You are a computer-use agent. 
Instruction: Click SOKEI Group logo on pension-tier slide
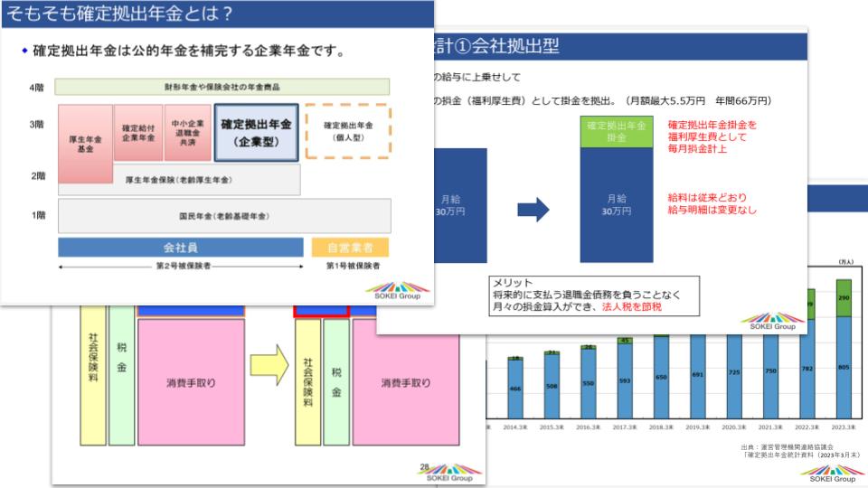tap(395, 289)
